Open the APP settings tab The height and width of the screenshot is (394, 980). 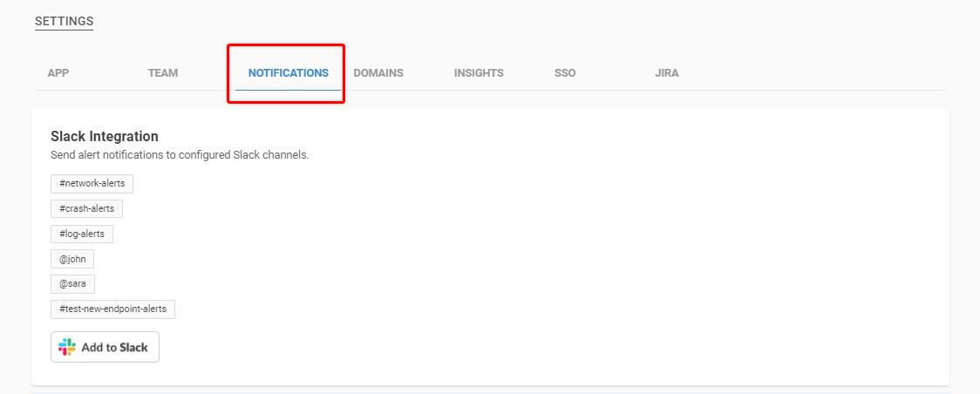58,73
